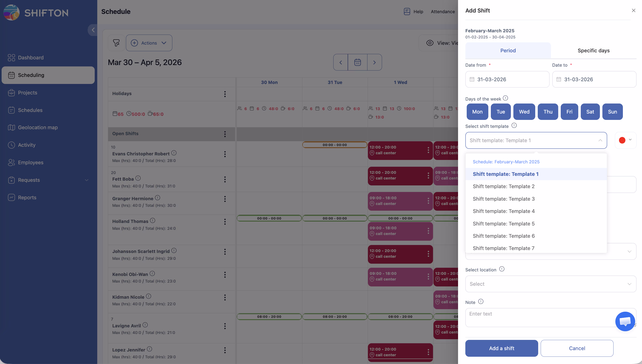Click the Geolocation map sidebar icon
Screen dimensions: 642x364
coord(11,127)
